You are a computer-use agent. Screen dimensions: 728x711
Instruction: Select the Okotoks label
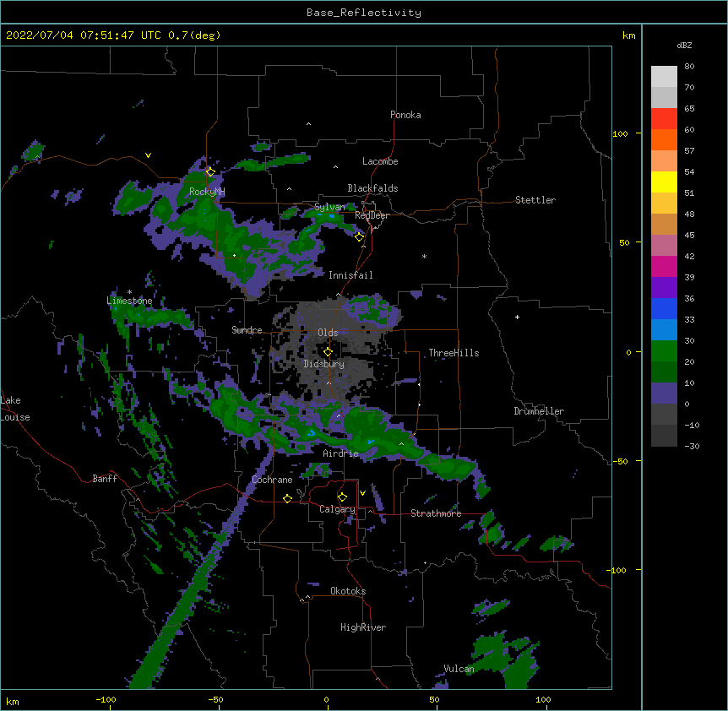348,591
